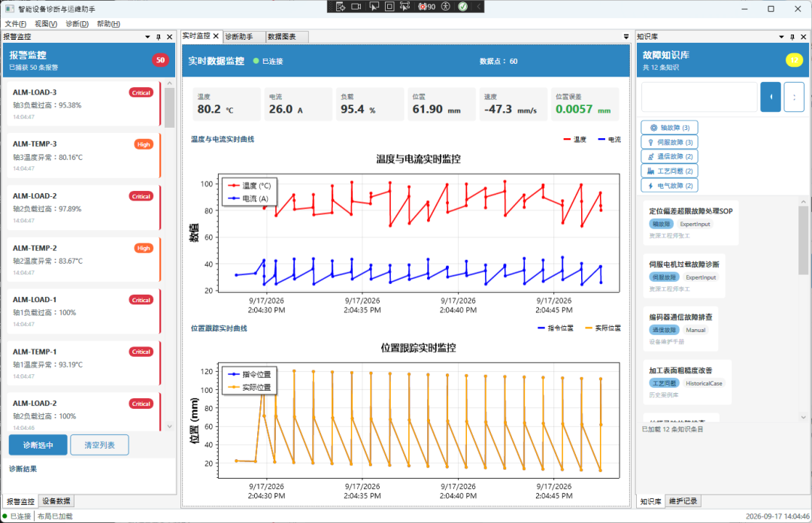Select the ALM-TEMP-2 alarm card
This screenshot has width=812, height=523.
(x=83, y=259)
